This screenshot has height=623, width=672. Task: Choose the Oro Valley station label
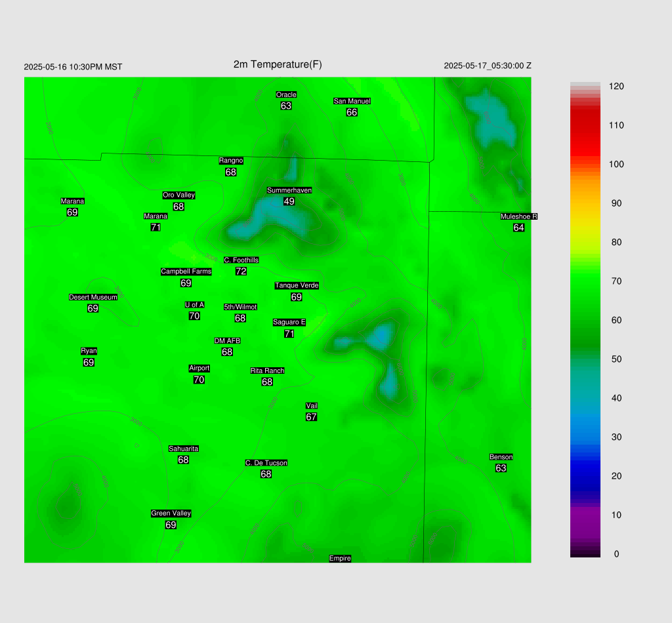[x=178, y=195]
